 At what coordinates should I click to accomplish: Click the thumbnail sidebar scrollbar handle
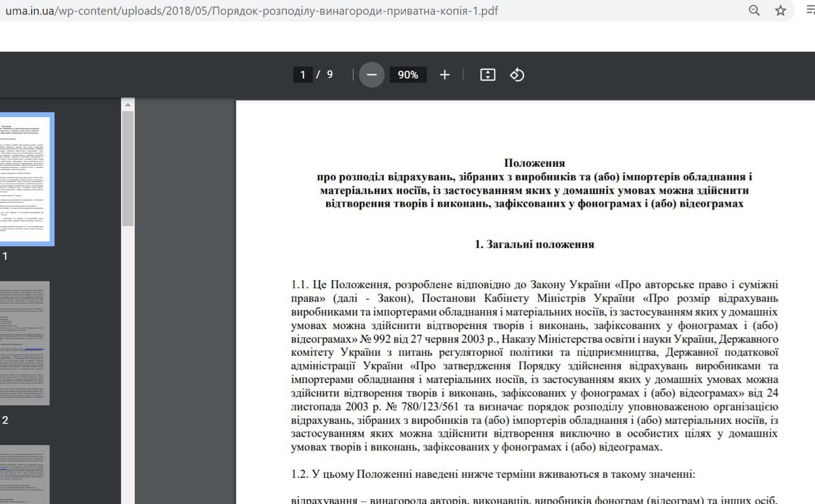point(128,169)
